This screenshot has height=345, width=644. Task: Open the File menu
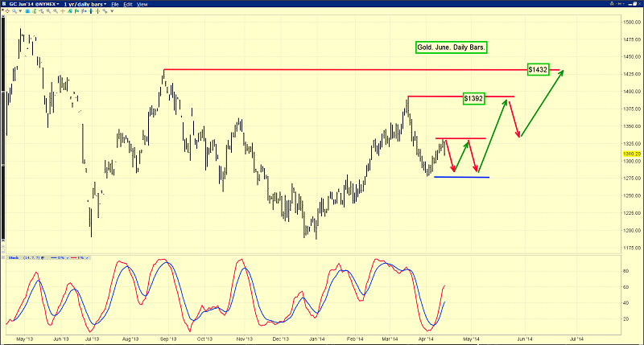click(x=115, y=4)
